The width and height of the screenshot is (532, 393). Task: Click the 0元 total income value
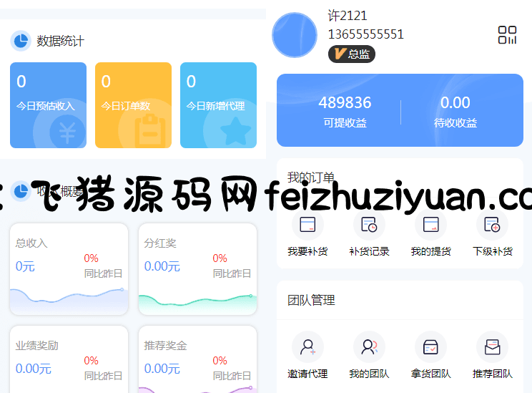[25, 266]
